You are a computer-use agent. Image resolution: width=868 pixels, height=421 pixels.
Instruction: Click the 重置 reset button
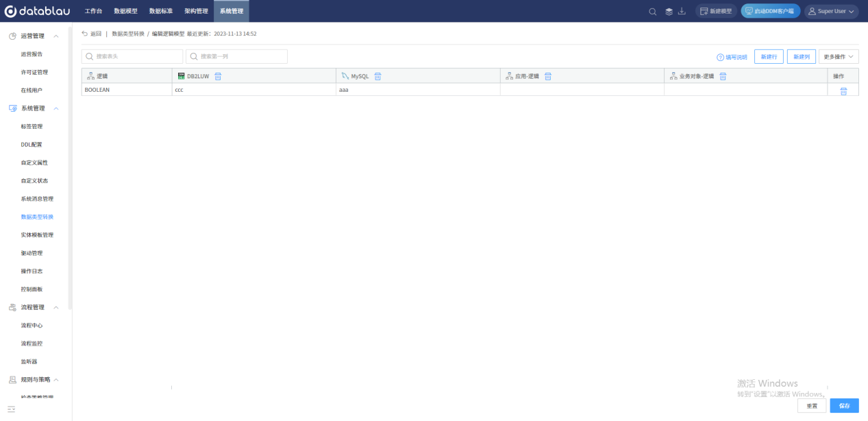point(812,406)
